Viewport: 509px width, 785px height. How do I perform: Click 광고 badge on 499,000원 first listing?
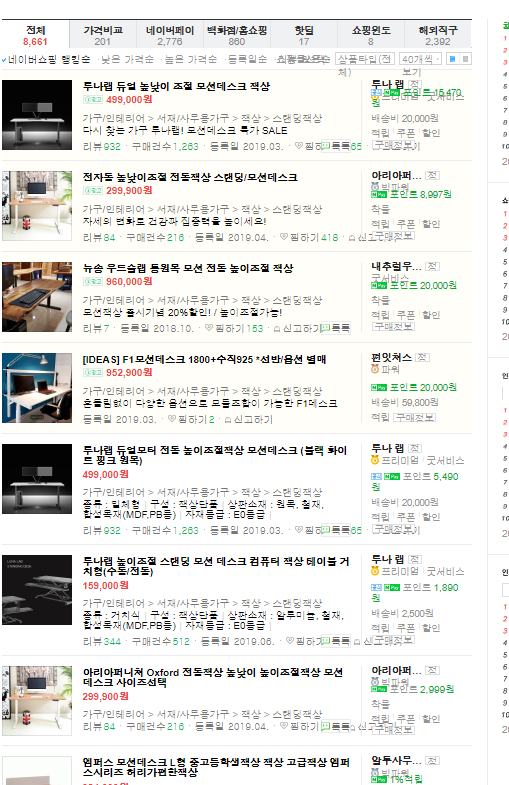[93, 100]
